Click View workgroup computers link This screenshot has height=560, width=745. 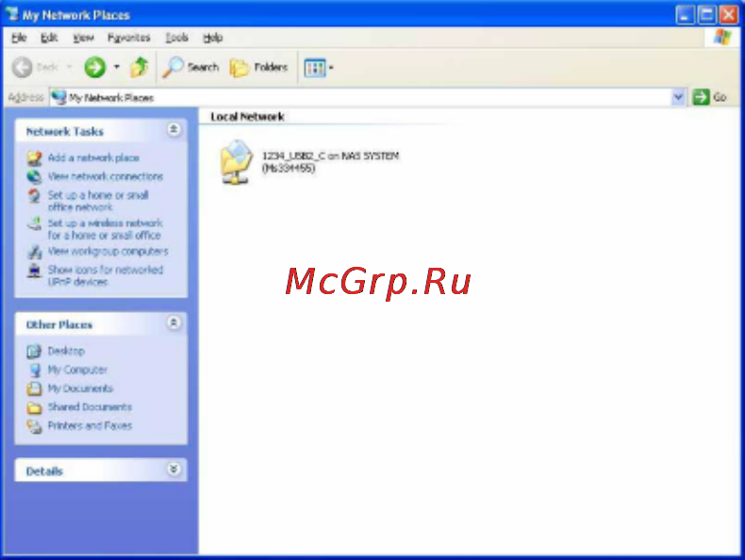[108, 251]
